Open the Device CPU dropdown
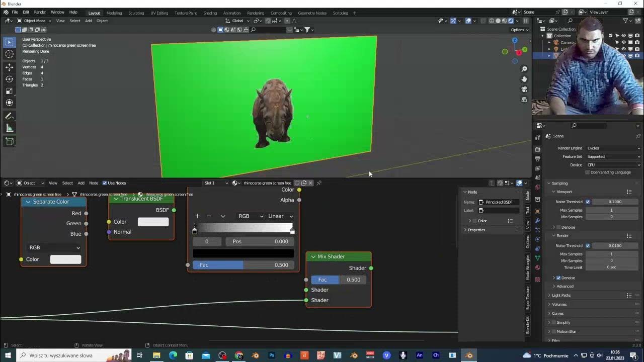 (x=613, y=165)
